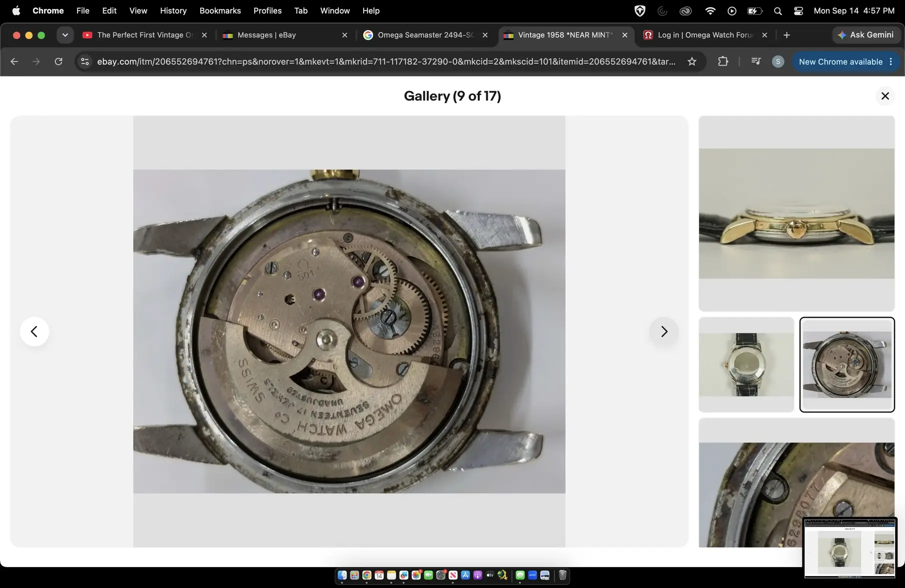Image resolution: width=905 pixels, height=588 pixels.
Task: Open Spotlight search
Action: [x=777, y=10]
